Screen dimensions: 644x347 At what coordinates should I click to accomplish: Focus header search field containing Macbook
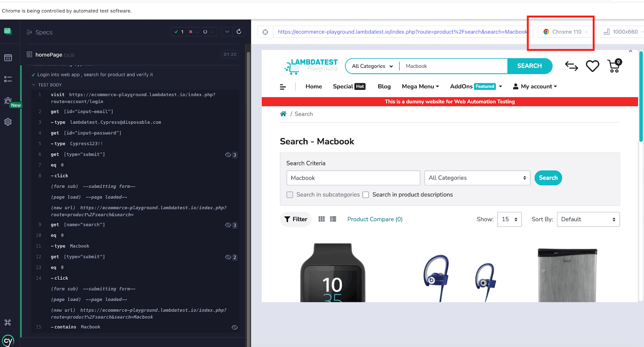(x=453, y=66)
